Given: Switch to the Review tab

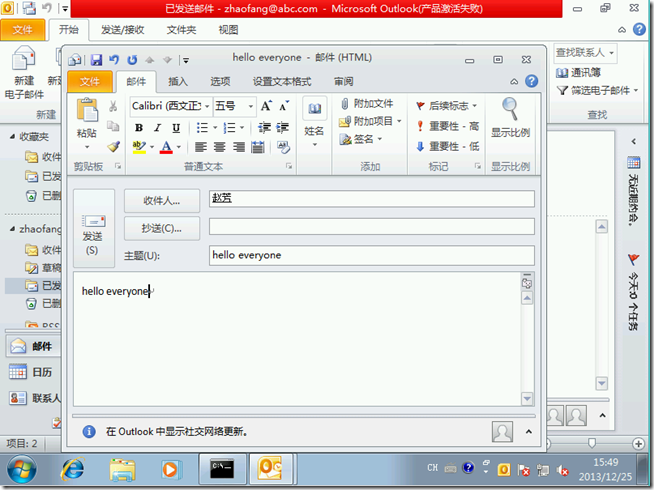Looking at the screenshot, I should 344,82.
